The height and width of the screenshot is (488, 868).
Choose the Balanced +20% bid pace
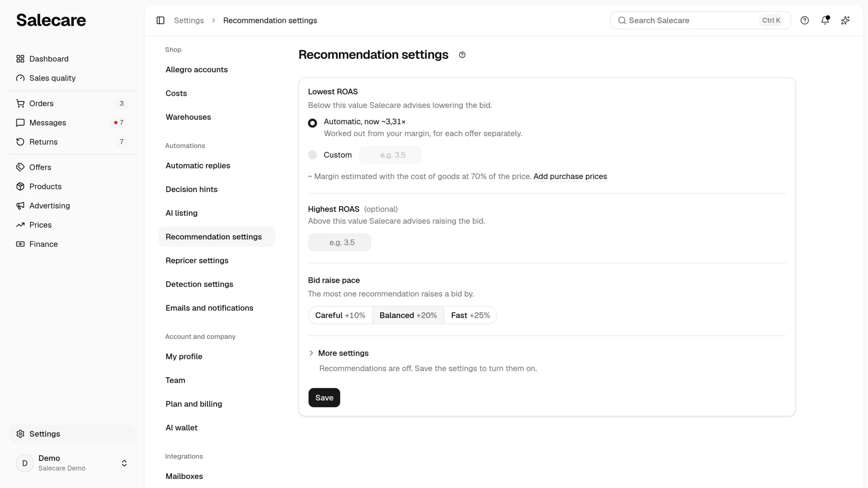408,315
